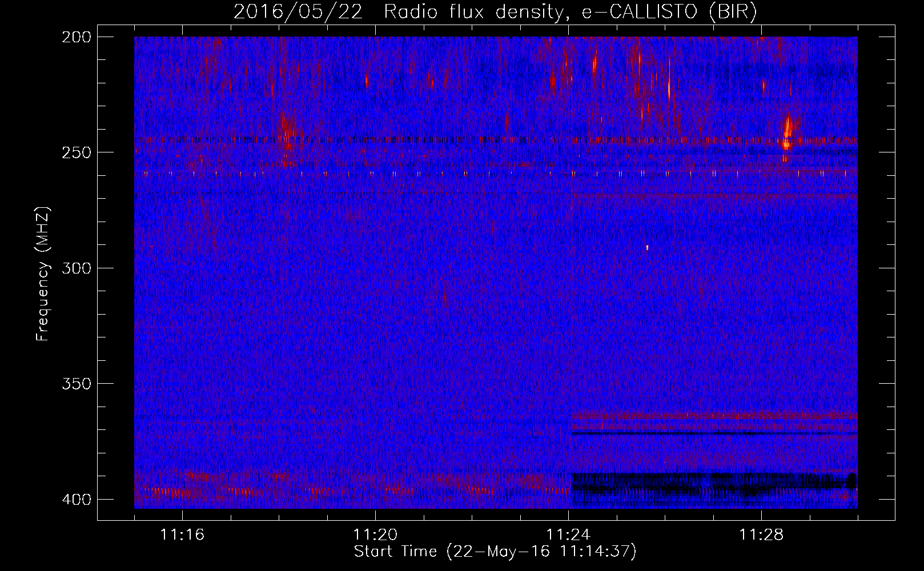Select the 350 frequency axis label
The height and width of the screenshot is (571, 924).
[76, 384]
